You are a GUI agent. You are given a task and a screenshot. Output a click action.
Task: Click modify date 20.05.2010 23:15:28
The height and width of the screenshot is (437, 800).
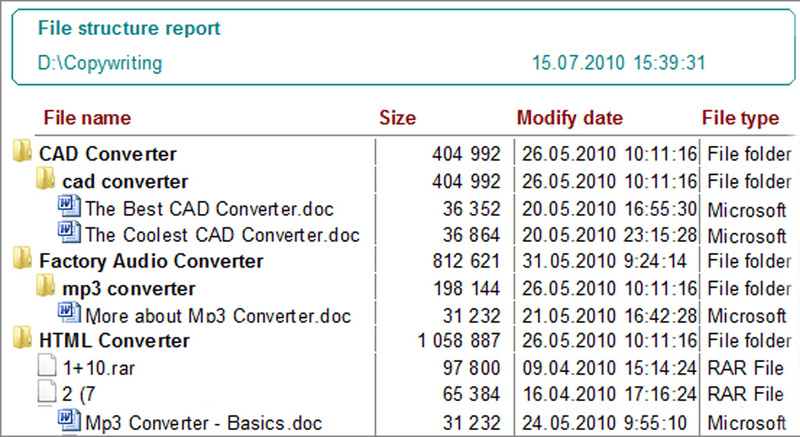tap(609, 235)
